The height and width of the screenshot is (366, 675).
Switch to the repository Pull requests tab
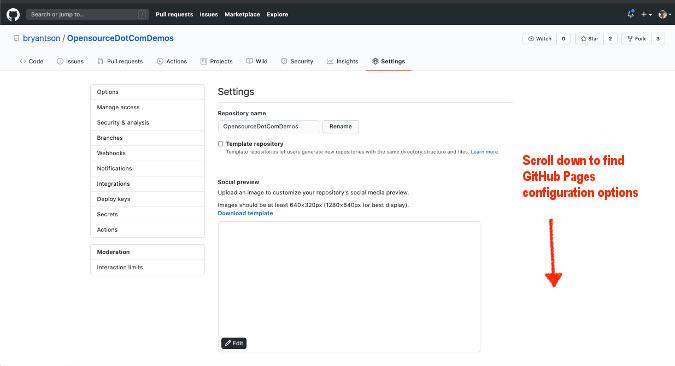(120, 61)
